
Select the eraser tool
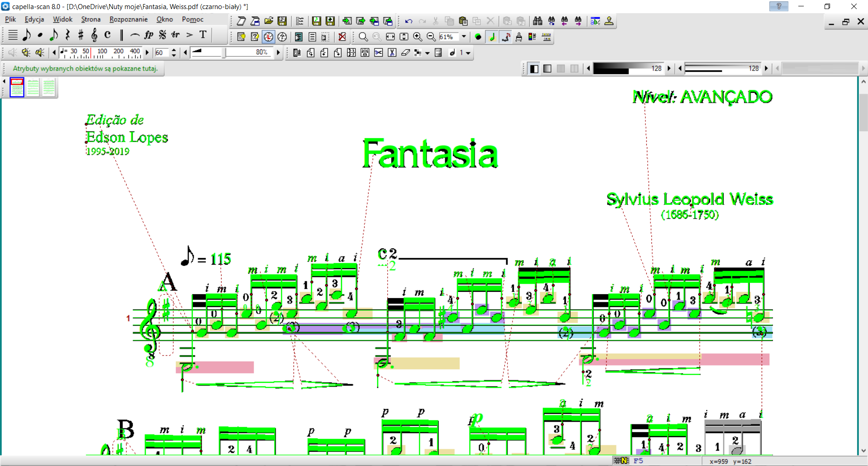[x=406, y=53]
